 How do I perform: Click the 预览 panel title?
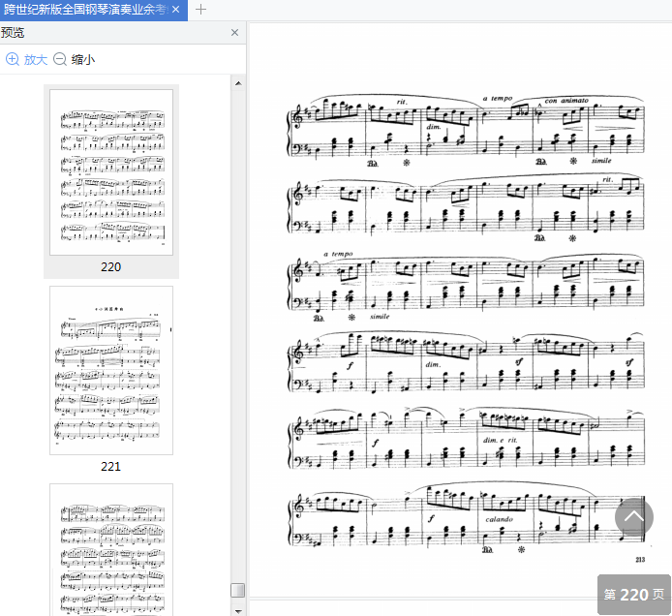pyautogui.click(x=13, y=33)
